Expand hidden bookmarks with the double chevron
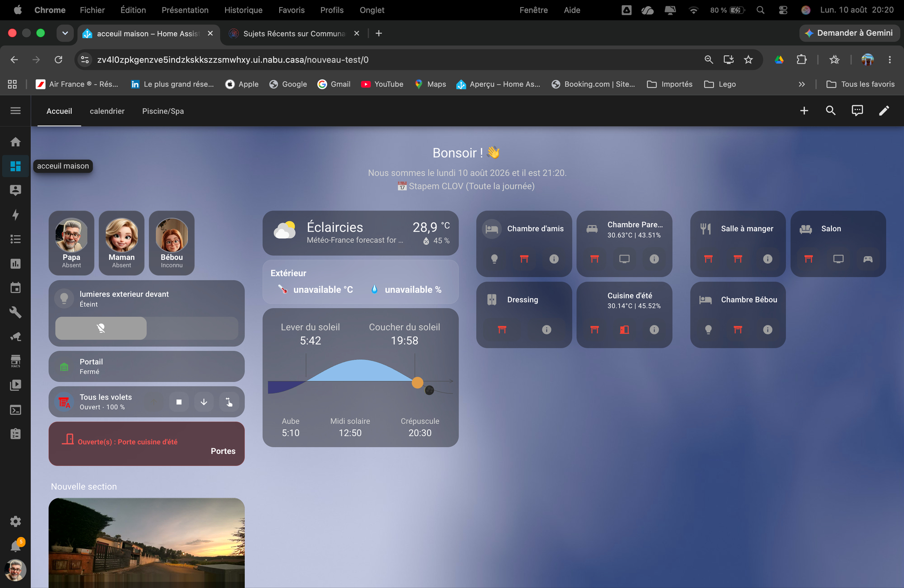 coord(802,84)
